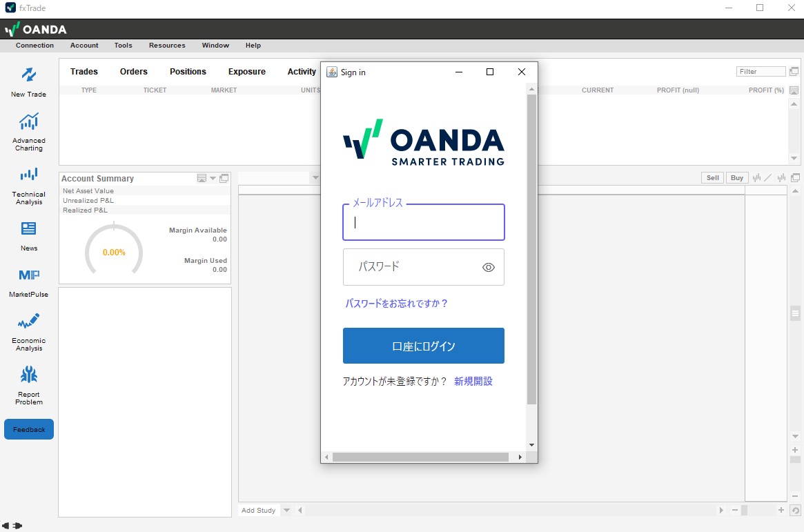Screen dimensions: 804x532
Task: Click the Buy button
Action: pos(737,178)
